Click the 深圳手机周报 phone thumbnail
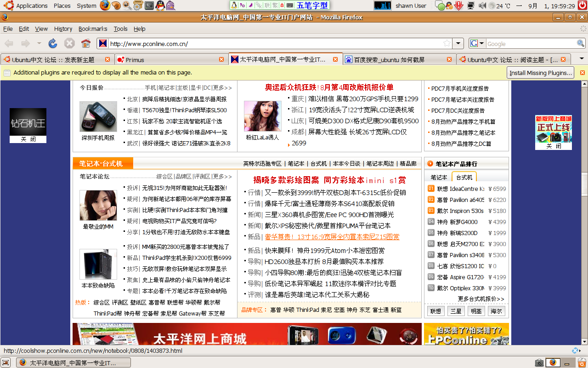Viewport: 588px width, 368px height. [98, 116]
